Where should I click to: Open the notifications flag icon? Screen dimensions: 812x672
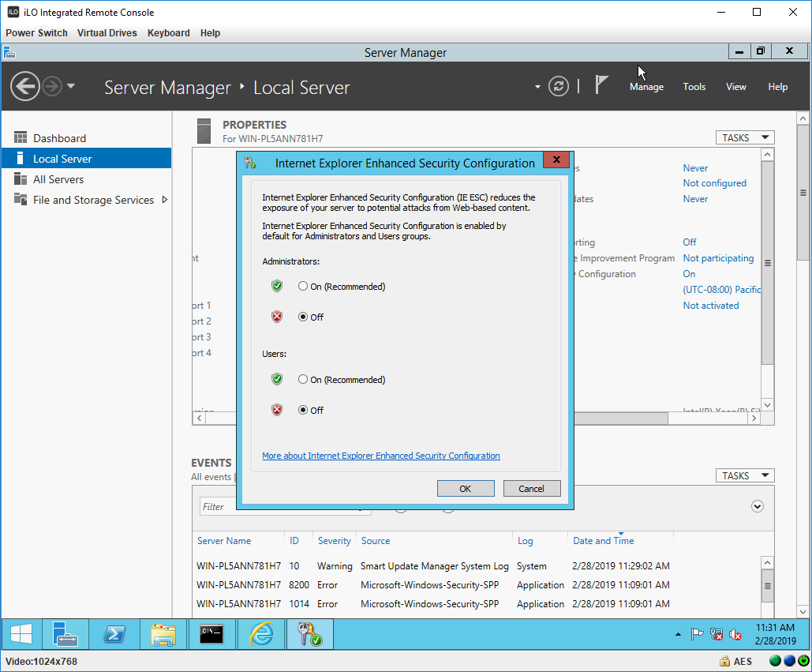tap(602, 85)
